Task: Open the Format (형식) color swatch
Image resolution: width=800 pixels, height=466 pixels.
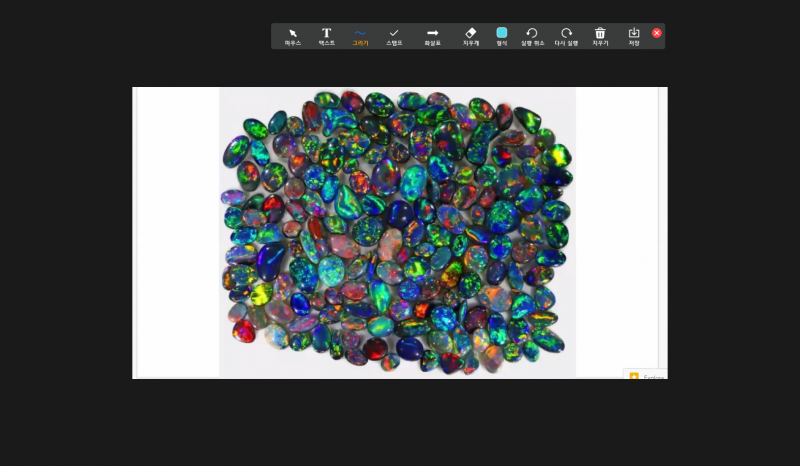Action: pos(502,36)
